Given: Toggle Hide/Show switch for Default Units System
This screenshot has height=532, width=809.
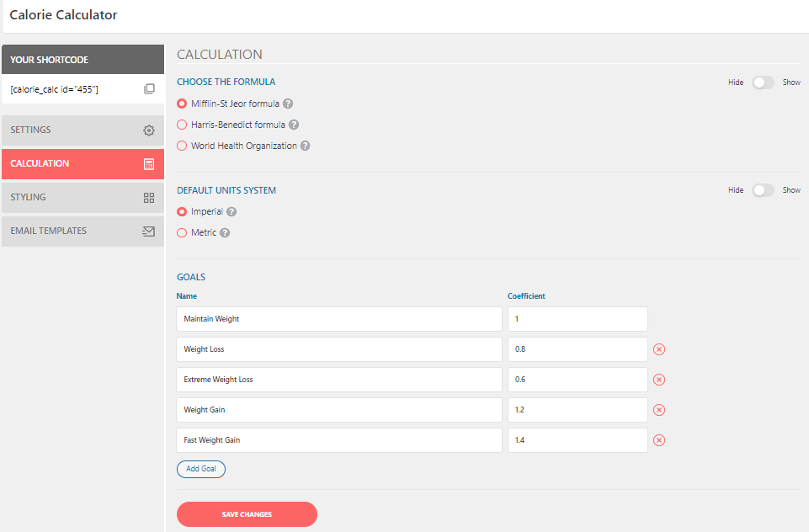Looking at the screenshot, I should (x=763, y=190).
